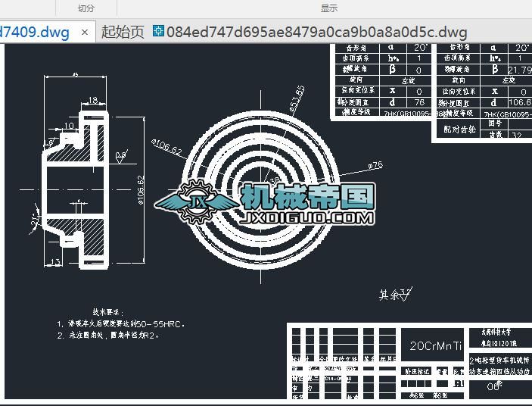Click the 08 drawing number in title block
Image resolution: width=532 pixels, height=406 pixels.
point(493,386)
